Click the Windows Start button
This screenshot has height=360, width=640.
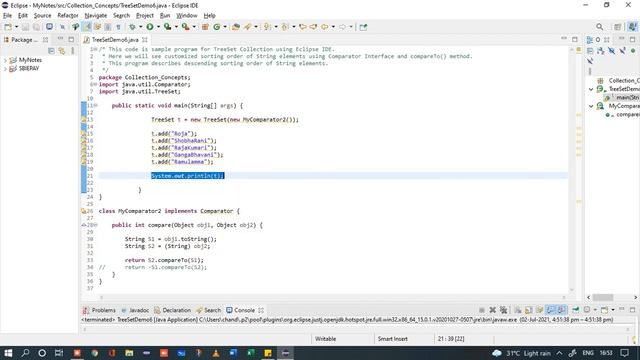8,353
